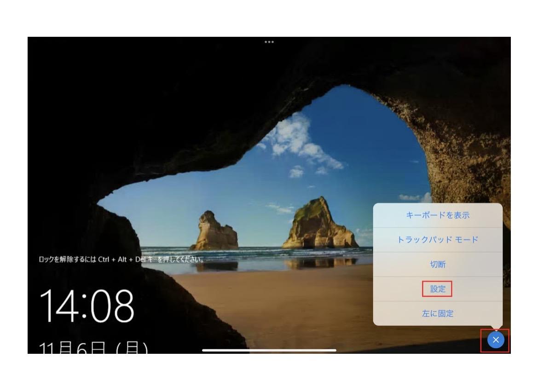
Task: Click the left sea rock in wallpaper
Action: tap(215, 231)
